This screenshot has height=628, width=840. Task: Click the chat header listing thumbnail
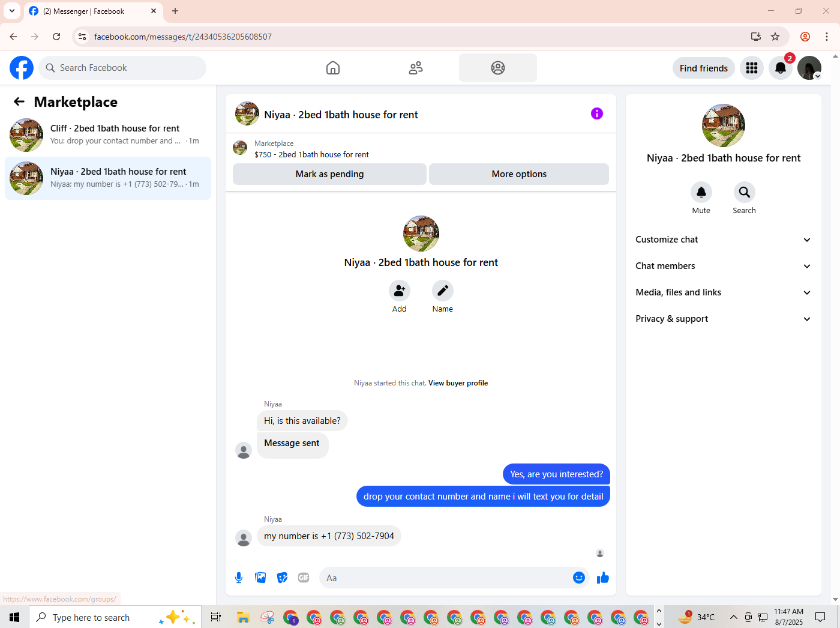(247, 113)
